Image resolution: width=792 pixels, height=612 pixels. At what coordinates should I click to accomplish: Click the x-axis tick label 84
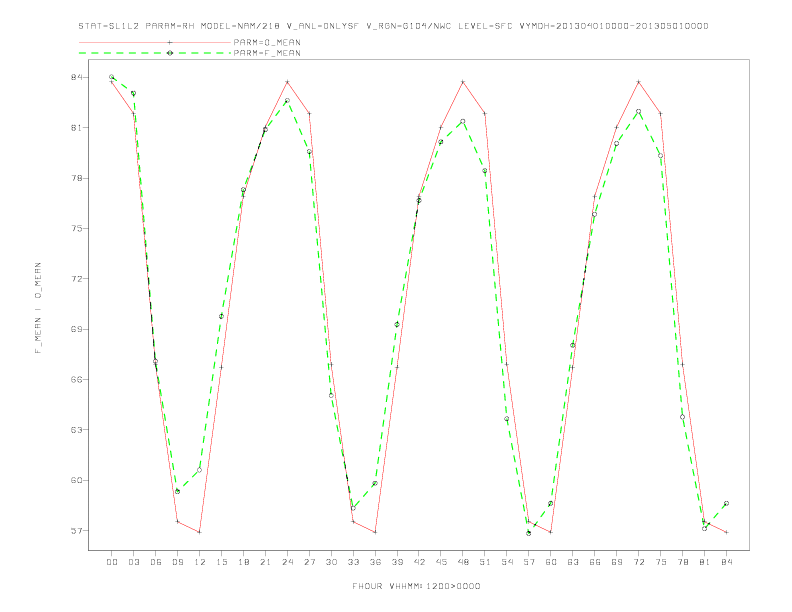click(x=726, y=562)
